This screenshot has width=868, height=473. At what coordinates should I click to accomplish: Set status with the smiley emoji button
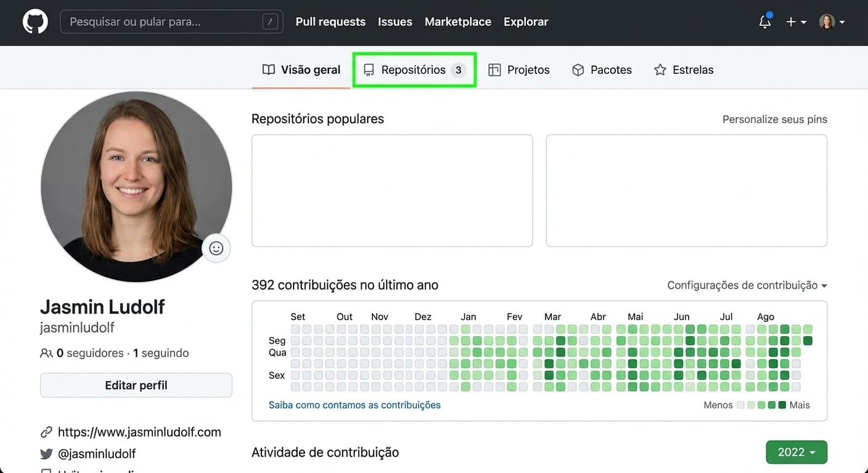tap(216, 248)
